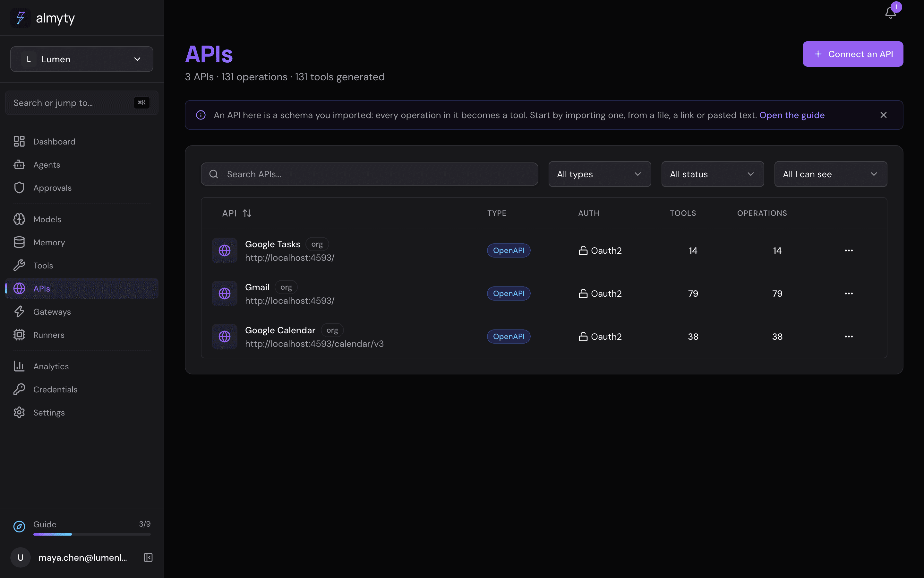Screen dimensions: 924x578
Task: Open Credentials page
Action: (x=82, y=390)
